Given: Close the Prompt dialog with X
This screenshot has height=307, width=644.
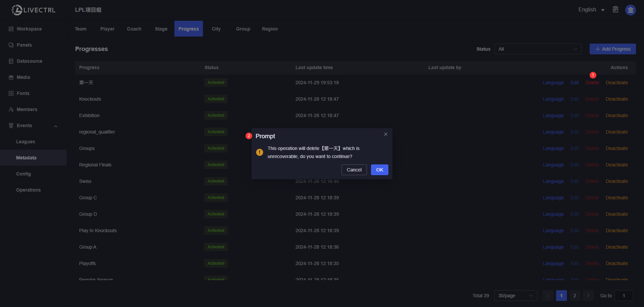Looking at the screenshot, I should click(386, 134).
